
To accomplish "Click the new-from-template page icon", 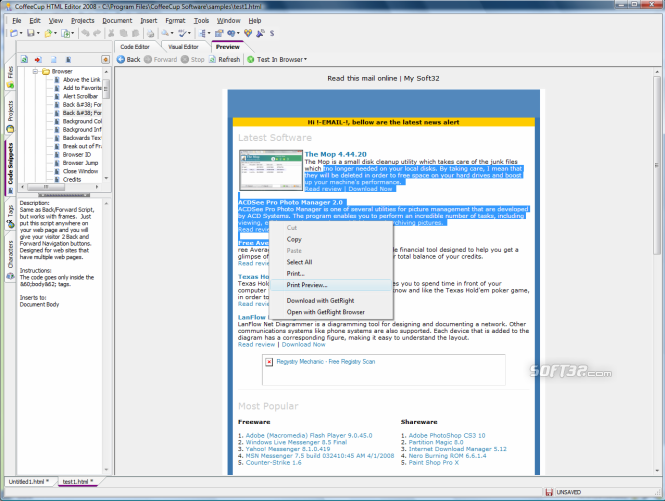I will pyautogui.click(x=66, y=33).
